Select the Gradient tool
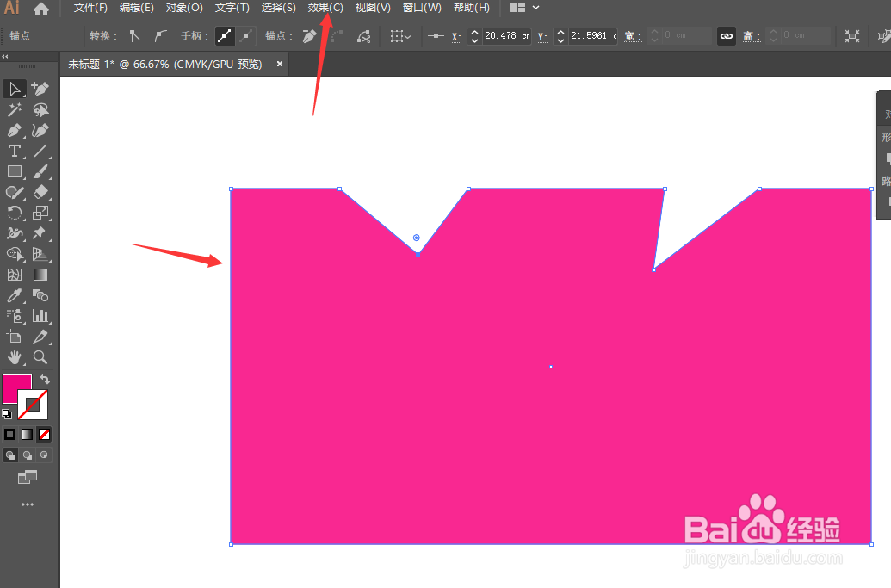 click(40, 275)
